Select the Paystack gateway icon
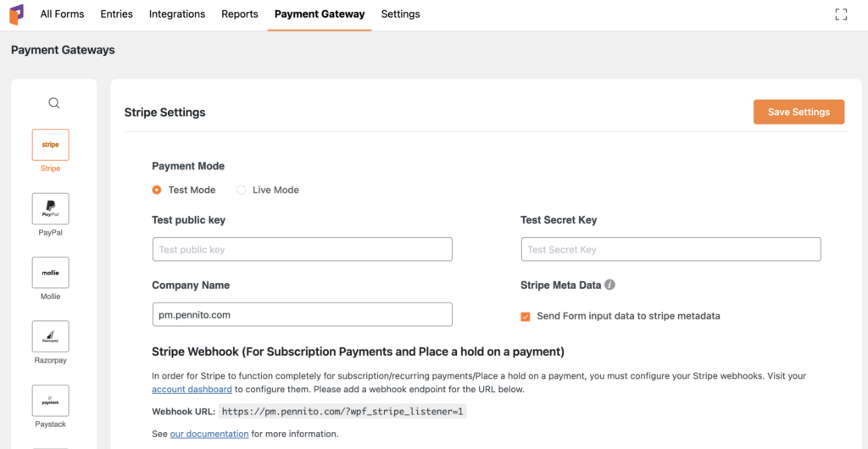Image resolution: width=868 pixels, height=449 pixels. (x=50, y=401)
